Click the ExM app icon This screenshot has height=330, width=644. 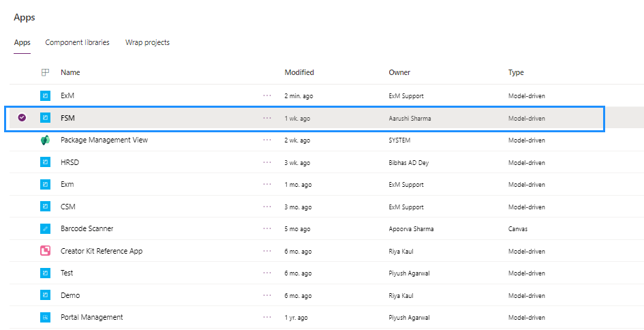click(x=45, y=95)
